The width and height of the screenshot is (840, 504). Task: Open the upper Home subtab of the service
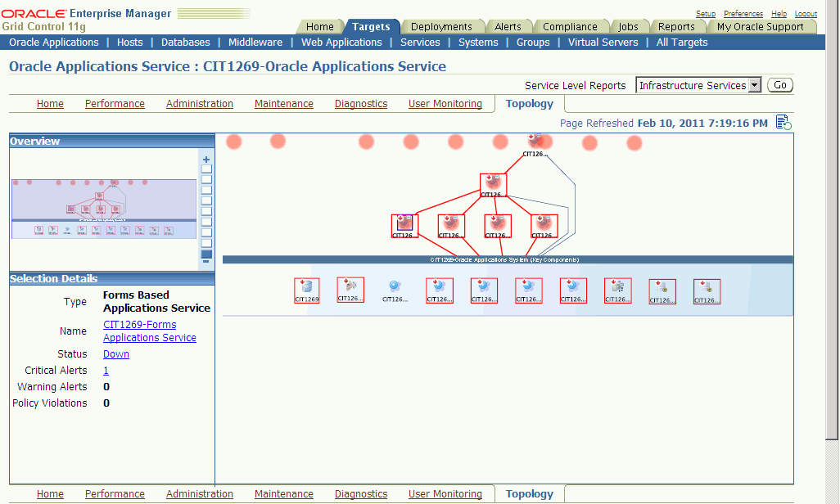click(x=50, y=103)
